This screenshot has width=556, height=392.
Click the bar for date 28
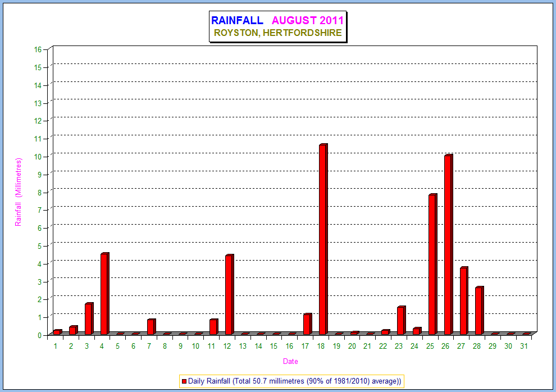point(480,311)
